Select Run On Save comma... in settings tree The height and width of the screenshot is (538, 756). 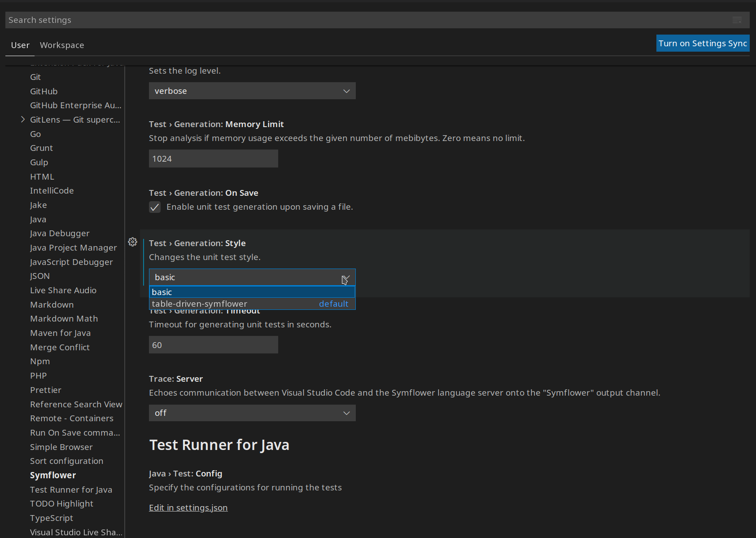point(75,432)
